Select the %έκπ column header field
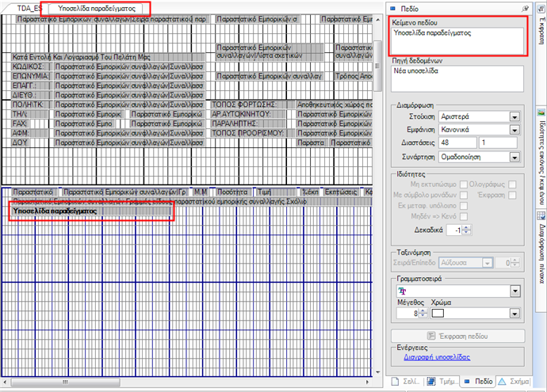547x392 pixels. click(x=310, y=192)
